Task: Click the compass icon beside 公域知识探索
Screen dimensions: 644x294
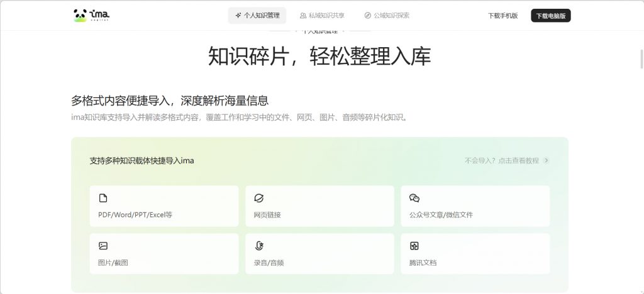Action: click(x=367, y=16)
